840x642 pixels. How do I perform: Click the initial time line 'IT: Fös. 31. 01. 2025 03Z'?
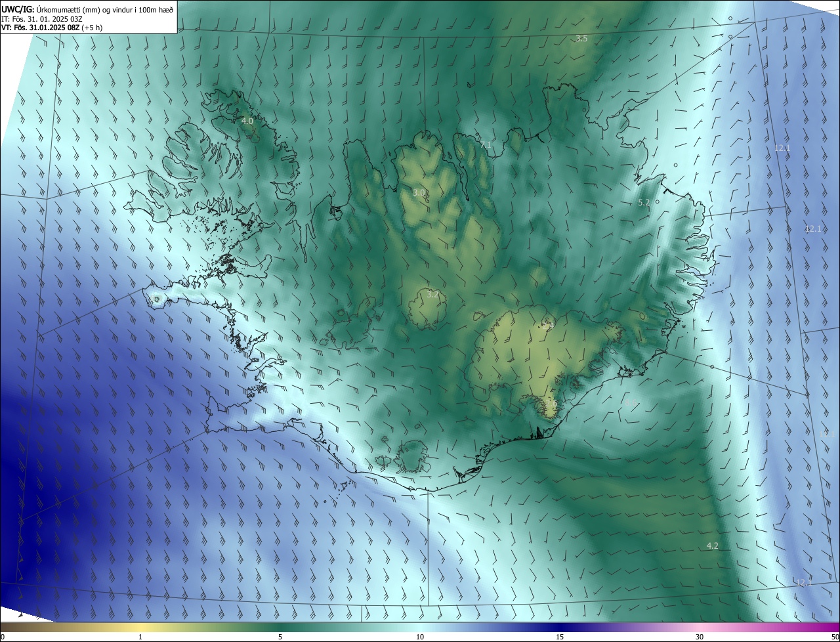[41, 19]
